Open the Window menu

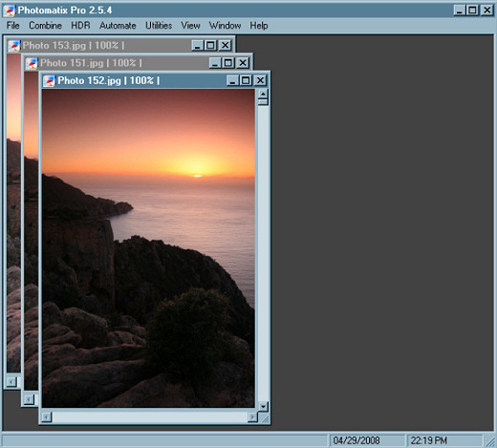[x=225, y=26]
